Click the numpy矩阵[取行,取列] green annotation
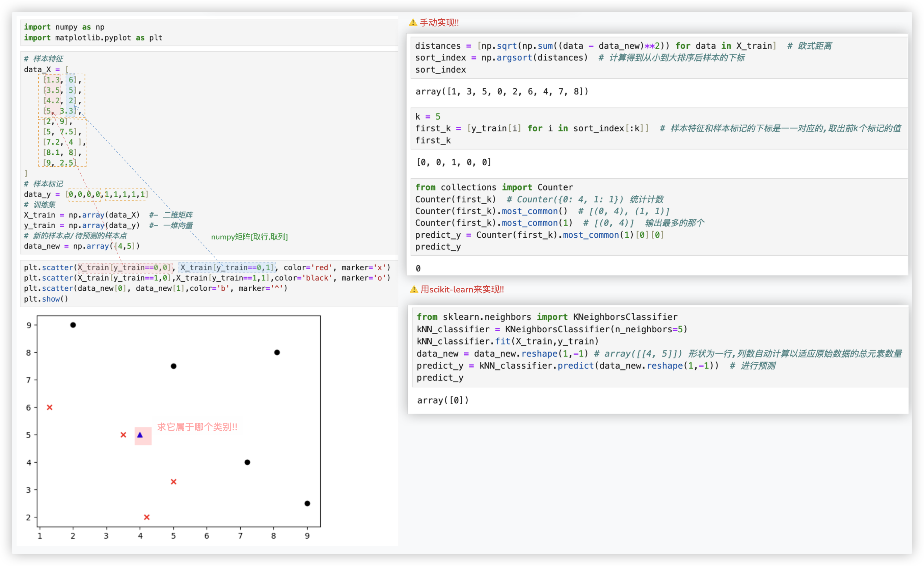 point(249,237)
